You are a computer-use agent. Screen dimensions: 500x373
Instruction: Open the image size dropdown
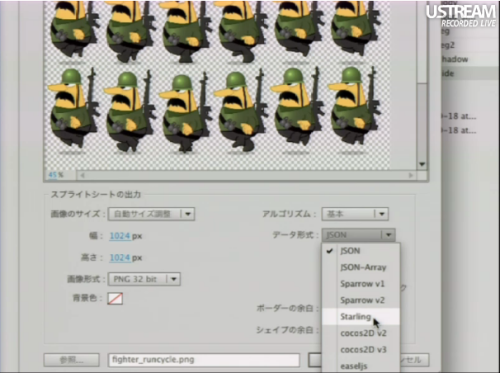click(x=151, y=214)
